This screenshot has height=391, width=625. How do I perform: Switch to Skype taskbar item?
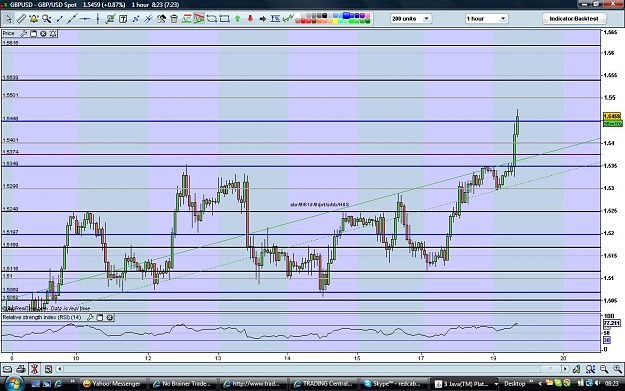point(394,384)
